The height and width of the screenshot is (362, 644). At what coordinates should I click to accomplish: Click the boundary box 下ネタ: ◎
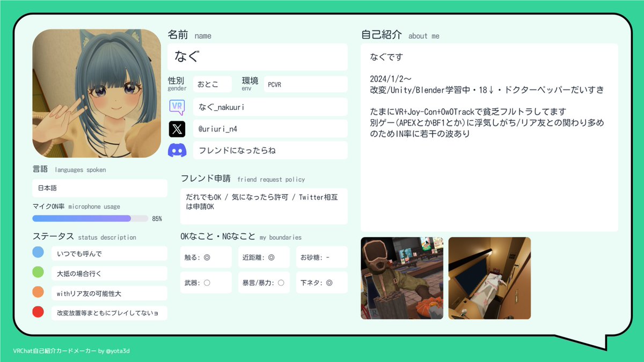322,283
